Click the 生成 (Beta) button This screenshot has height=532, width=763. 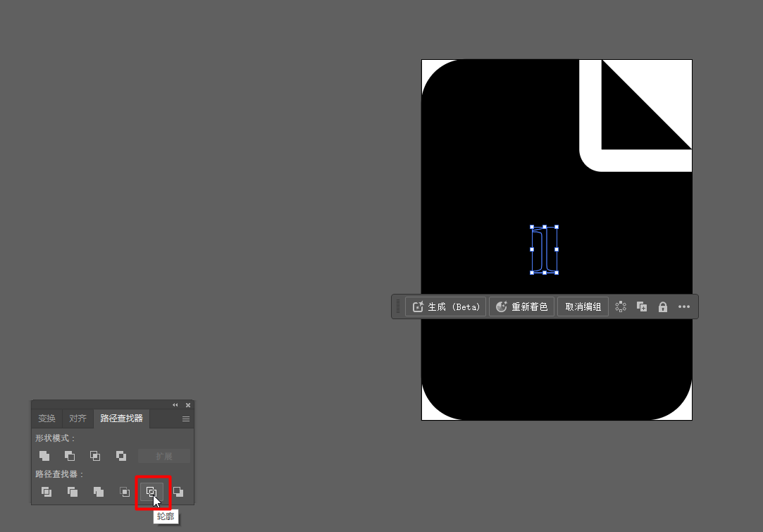click(x=446, y=307)
